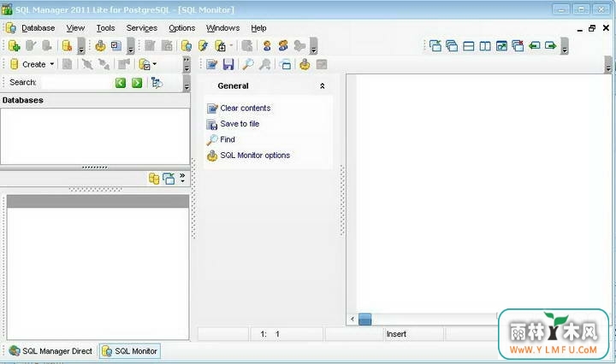Expand overflow handle after user manager icons

tap(313, 46)
